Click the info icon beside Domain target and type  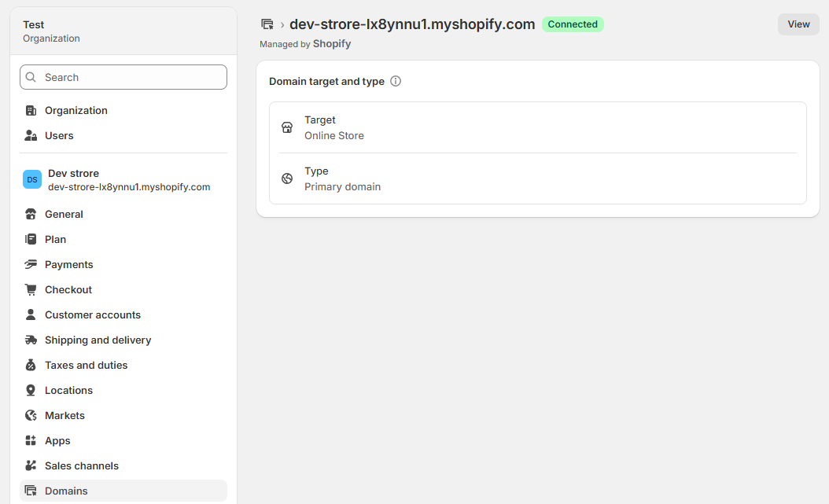396,81
